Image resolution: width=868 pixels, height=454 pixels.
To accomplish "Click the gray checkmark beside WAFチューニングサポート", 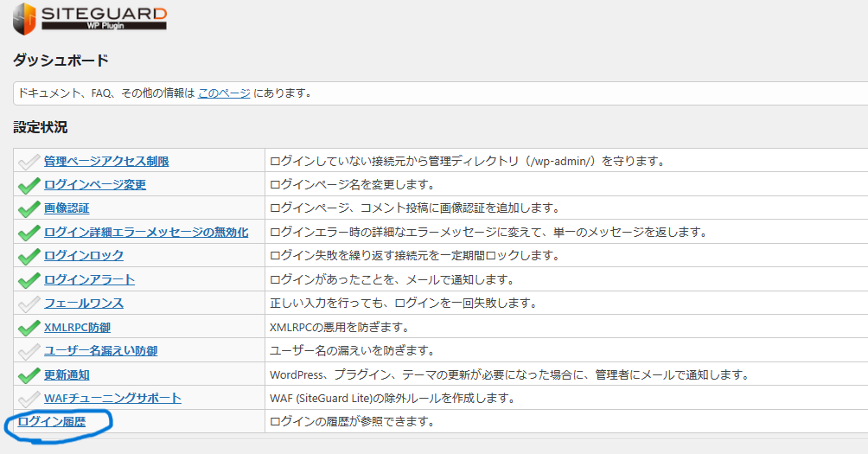I will point(29,399).
